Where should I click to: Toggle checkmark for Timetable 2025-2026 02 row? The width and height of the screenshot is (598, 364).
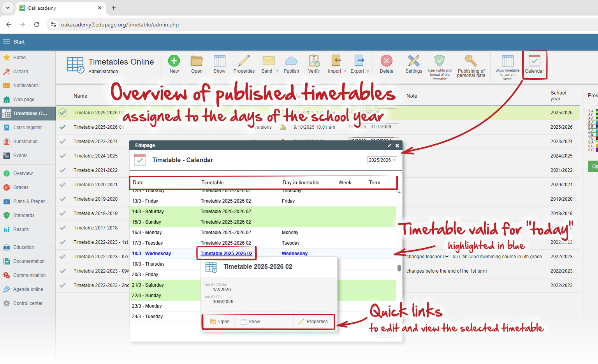[x=63, y=113]
